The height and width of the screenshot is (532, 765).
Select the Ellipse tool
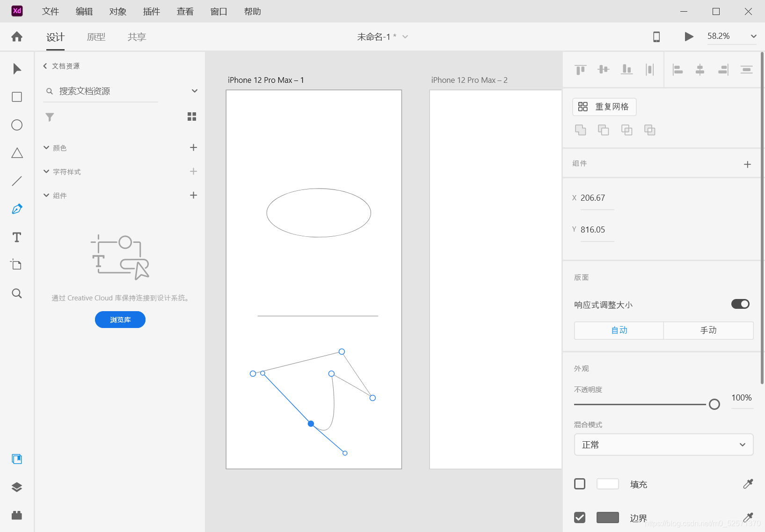click(17, 125)
